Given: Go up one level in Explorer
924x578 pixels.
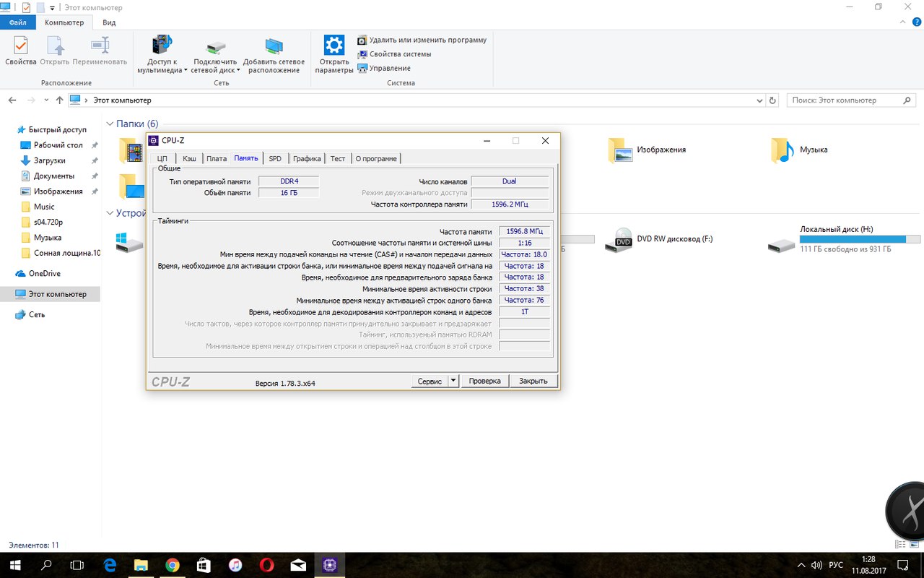Looking at the screenshot, I should click(x=59, y=100).
